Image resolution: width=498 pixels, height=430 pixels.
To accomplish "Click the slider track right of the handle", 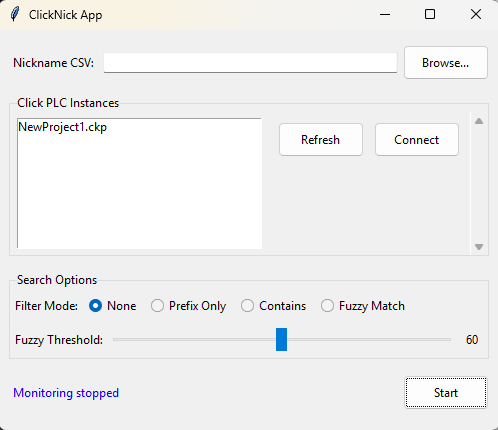I will [x=369, y=339].
